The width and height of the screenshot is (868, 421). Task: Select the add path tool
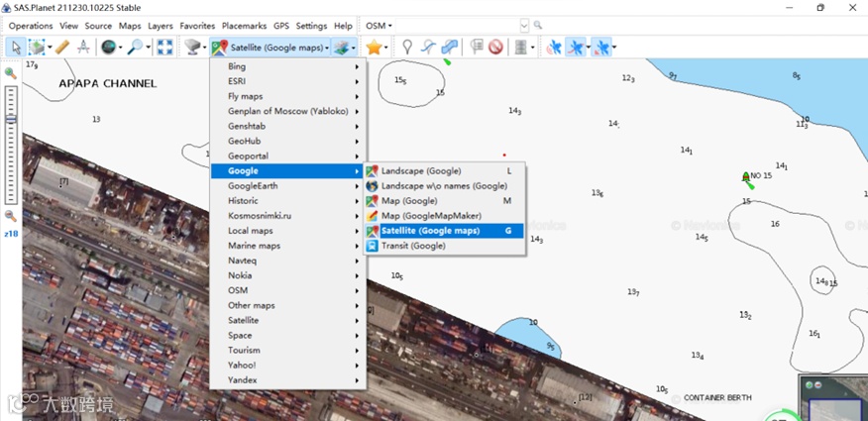[x=428, y=48]
